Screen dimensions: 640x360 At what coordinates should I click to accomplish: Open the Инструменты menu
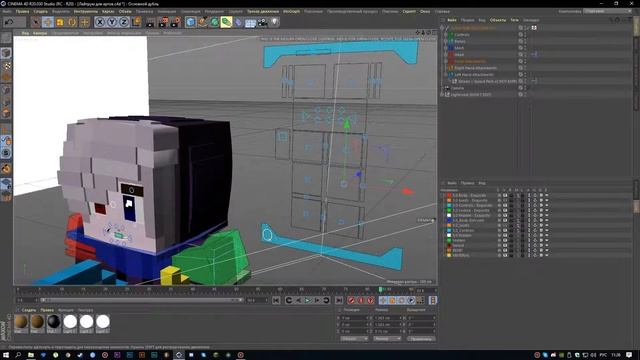point(85,11)
